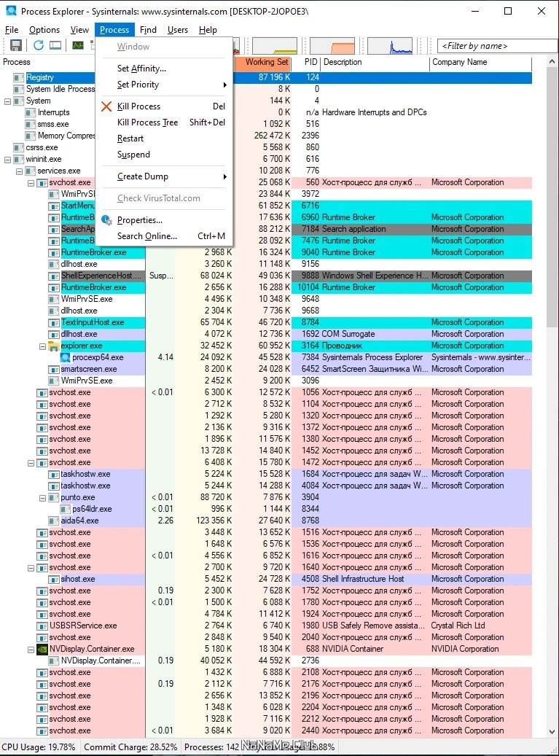Screen dimensions: 559x756
Task: Click the NVIDIA icon beside NVDisplay.Container.exe
Action: pos(42,649)
